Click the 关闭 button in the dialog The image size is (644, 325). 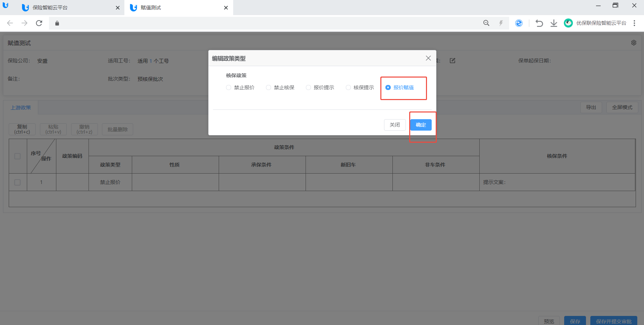[395, 125]
